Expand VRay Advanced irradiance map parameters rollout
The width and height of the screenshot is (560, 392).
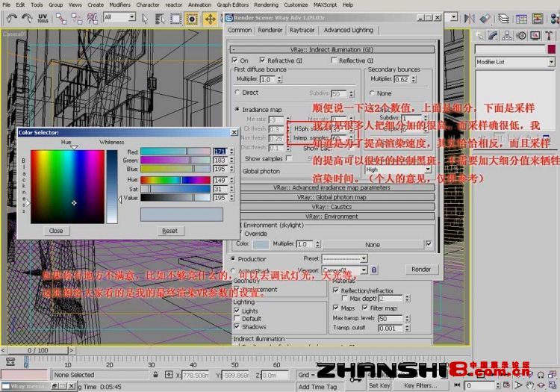tap(332, 187)
